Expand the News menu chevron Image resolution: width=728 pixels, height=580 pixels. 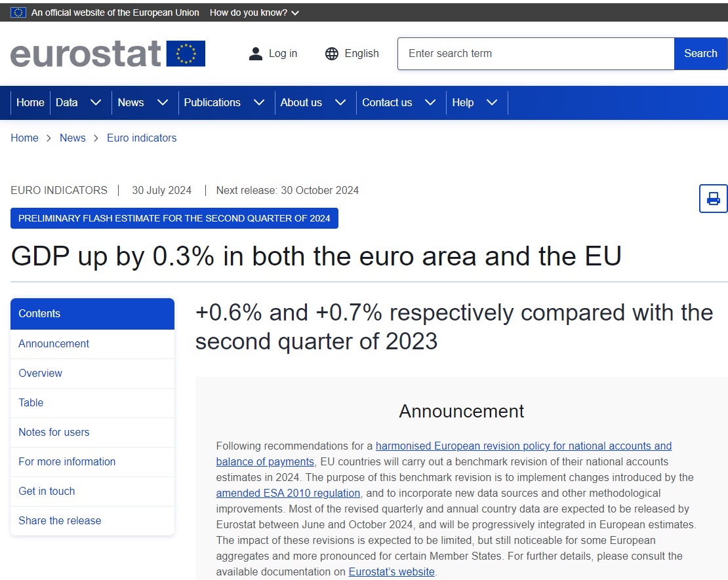pyautogui.click(x=163, y=102)
